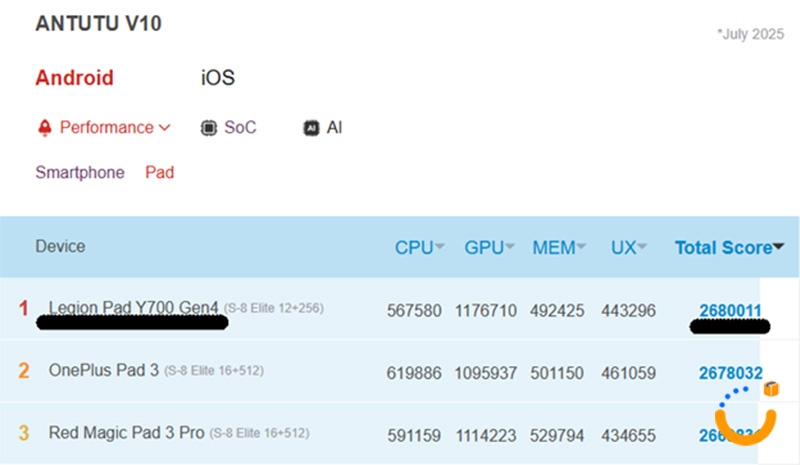This screenshot has height=465, width=800.
Task: Click the July 2025 date note
Action: [751, 34]
